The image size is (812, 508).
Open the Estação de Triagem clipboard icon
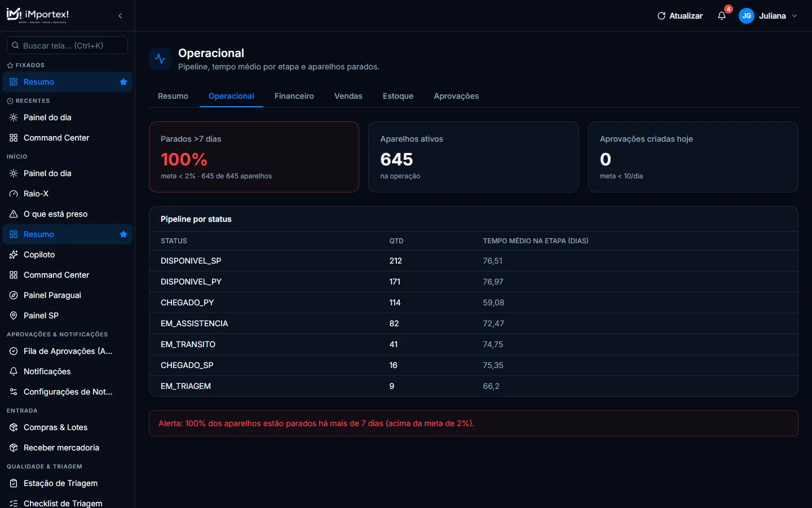point(14,483)
